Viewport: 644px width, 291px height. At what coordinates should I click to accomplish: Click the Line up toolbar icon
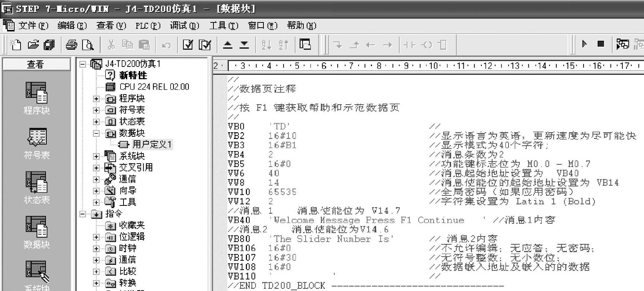tap(354, 45)
